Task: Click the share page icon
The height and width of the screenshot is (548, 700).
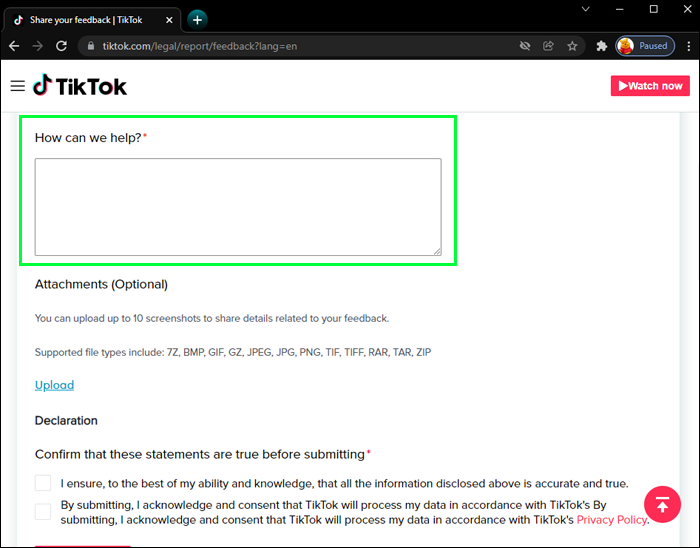Action: 548,46
